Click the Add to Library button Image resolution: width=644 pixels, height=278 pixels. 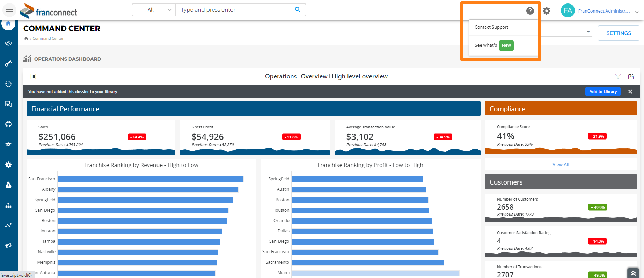coord(603,92)
